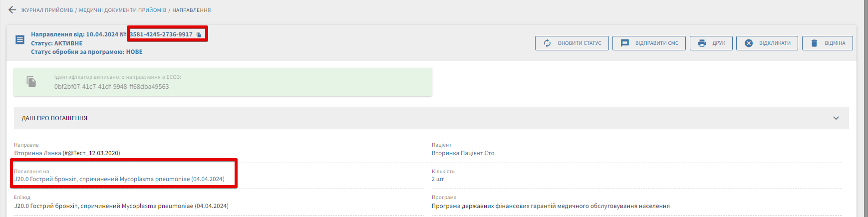Click the back arrow in the breadcrumb bar
This screenshot has height=217, width=868.
coord(12,10)
